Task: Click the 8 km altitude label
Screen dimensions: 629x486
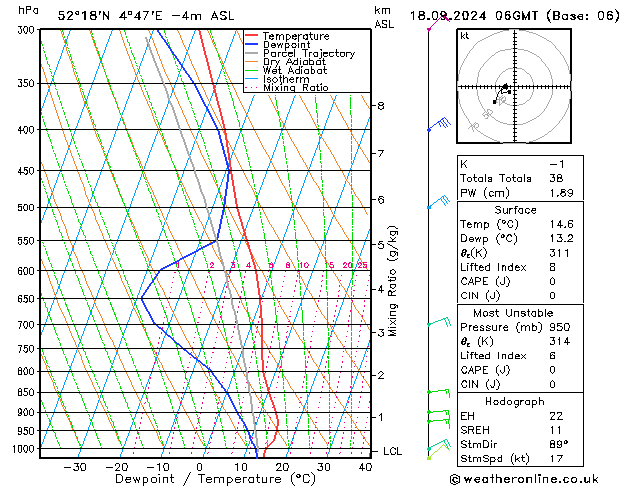Action: pyautogui.click(x=381, y=106)
